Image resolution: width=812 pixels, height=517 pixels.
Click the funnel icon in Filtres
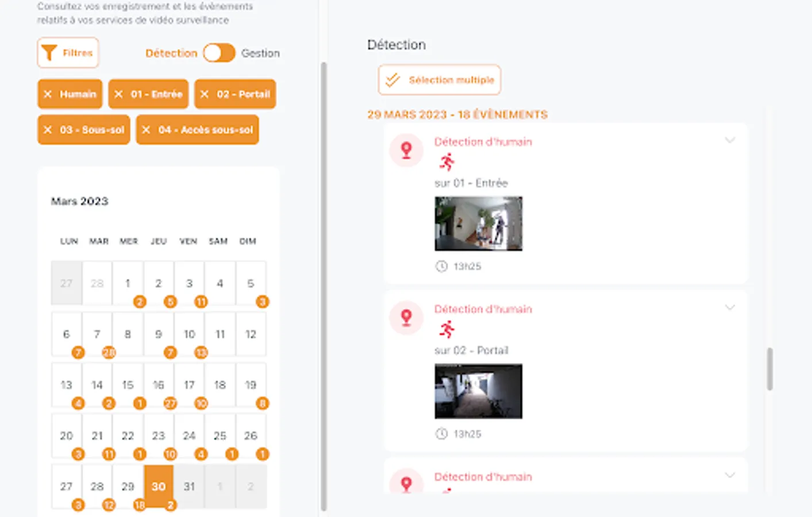tap(49, 53)
